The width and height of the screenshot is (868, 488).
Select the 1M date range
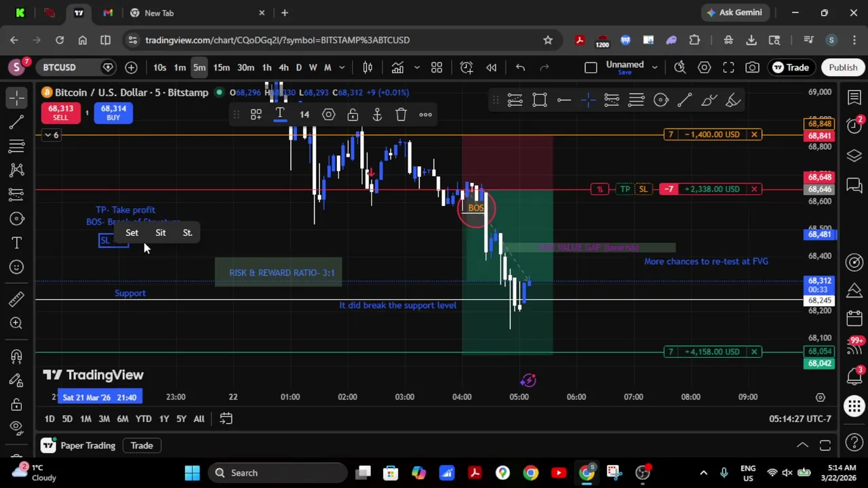(85, 419)
